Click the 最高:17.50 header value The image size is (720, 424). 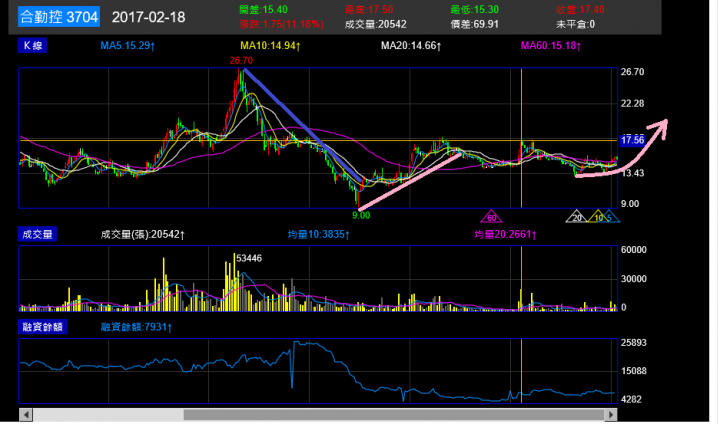[x=369, y=9]
